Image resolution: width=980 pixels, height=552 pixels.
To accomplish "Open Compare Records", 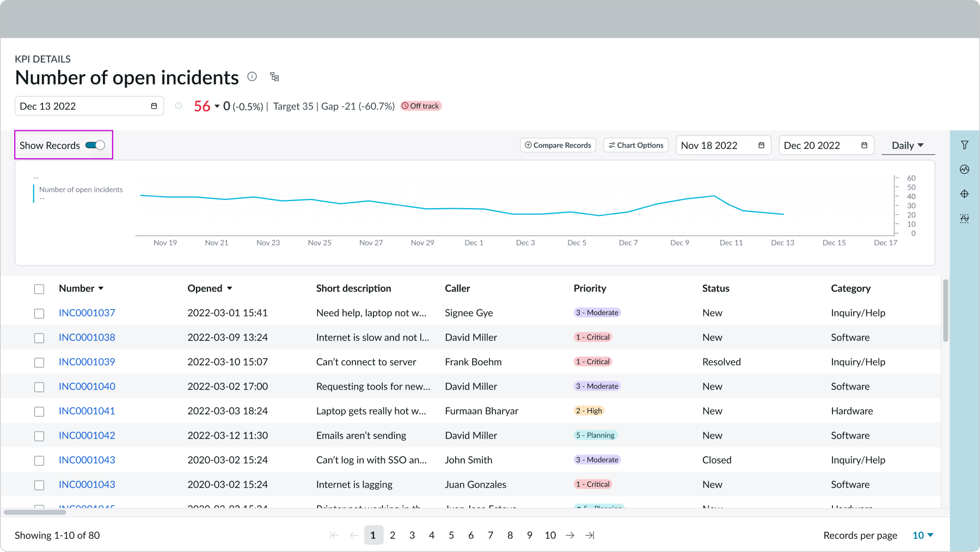I will point(558,145).
